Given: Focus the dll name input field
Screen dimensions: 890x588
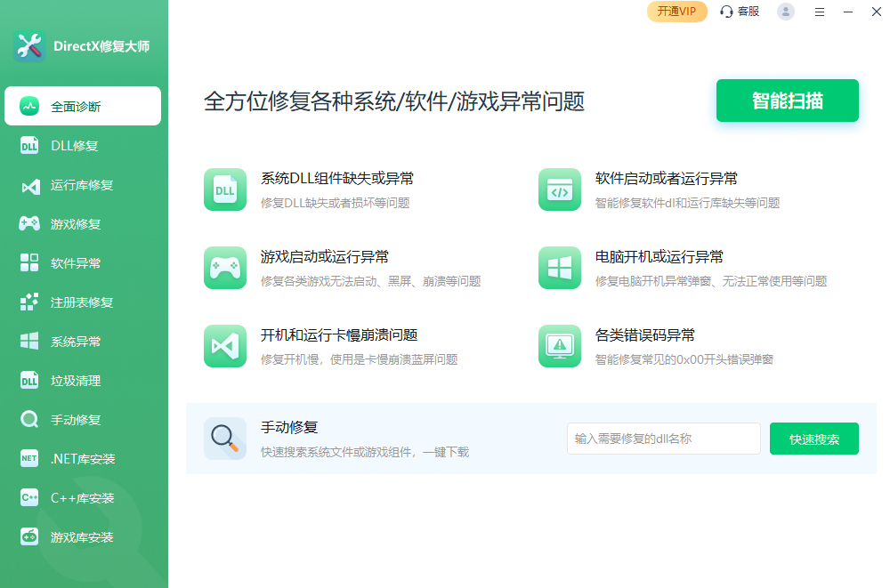Looking at the screenshot, I should tap(663, 439).
